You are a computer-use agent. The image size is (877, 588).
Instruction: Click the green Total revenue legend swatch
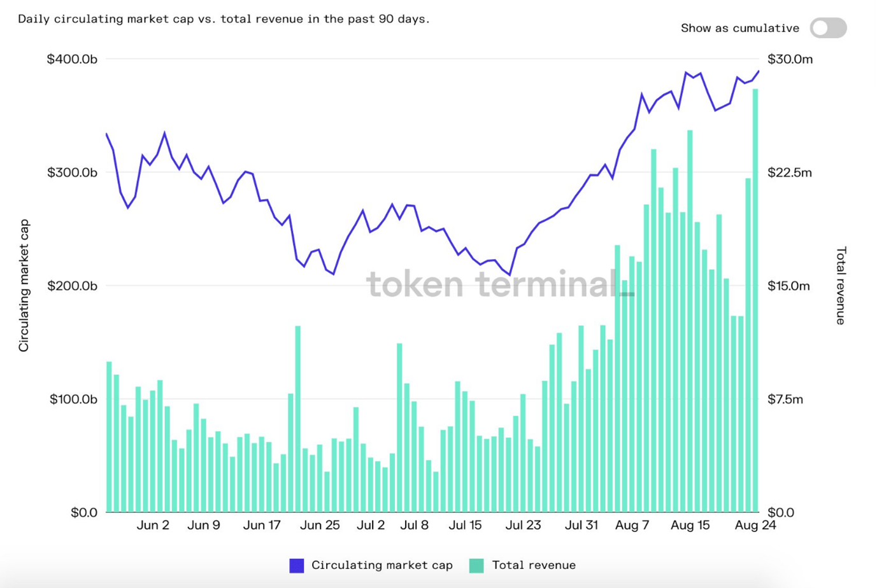coord(476,565)
